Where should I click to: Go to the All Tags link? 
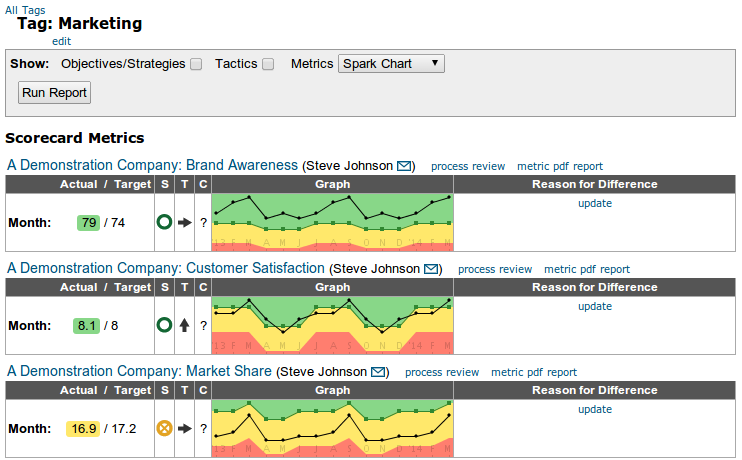(x=25, y=9)
